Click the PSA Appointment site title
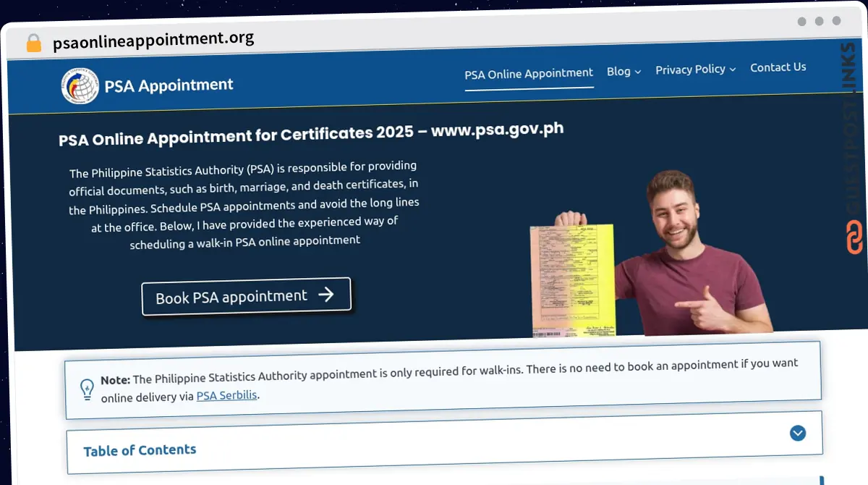 [x=169, y=85]
